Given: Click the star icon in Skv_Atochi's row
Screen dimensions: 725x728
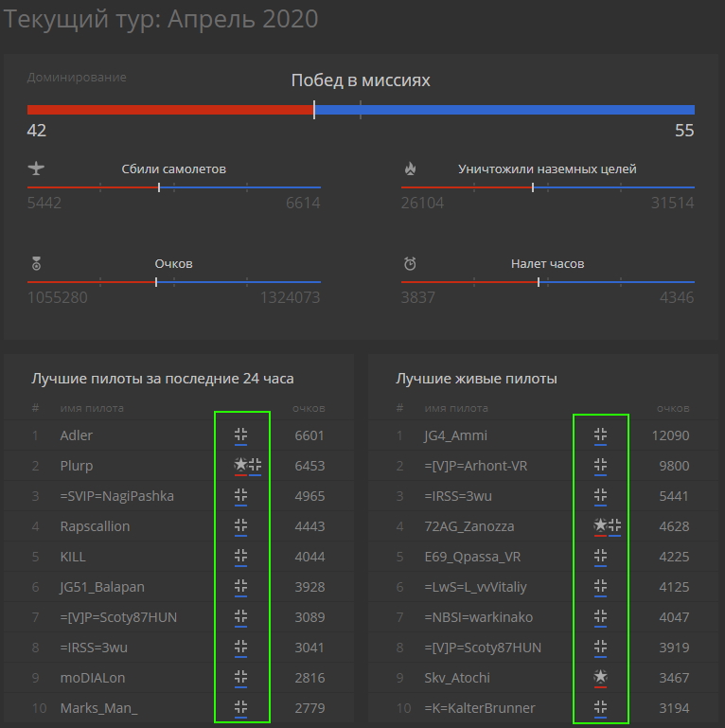Looking at the screenshot, I should pos(600,677).
